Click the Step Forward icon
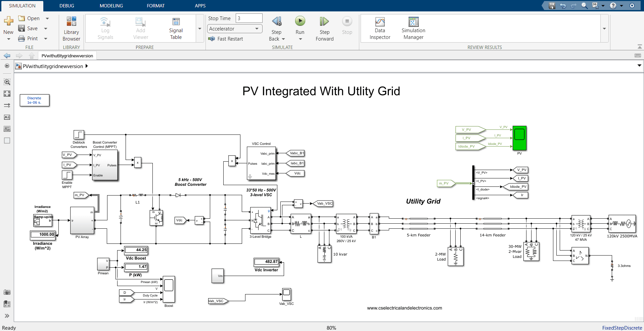Viewport: 644px width, 331px height. [x=324, y=22]
